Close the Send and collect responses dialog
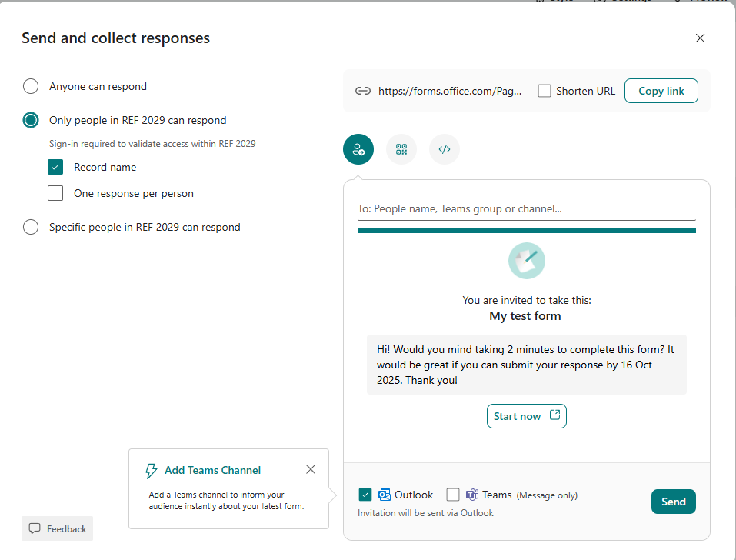This screenshot has width=736, height=560. pos(700,38)
